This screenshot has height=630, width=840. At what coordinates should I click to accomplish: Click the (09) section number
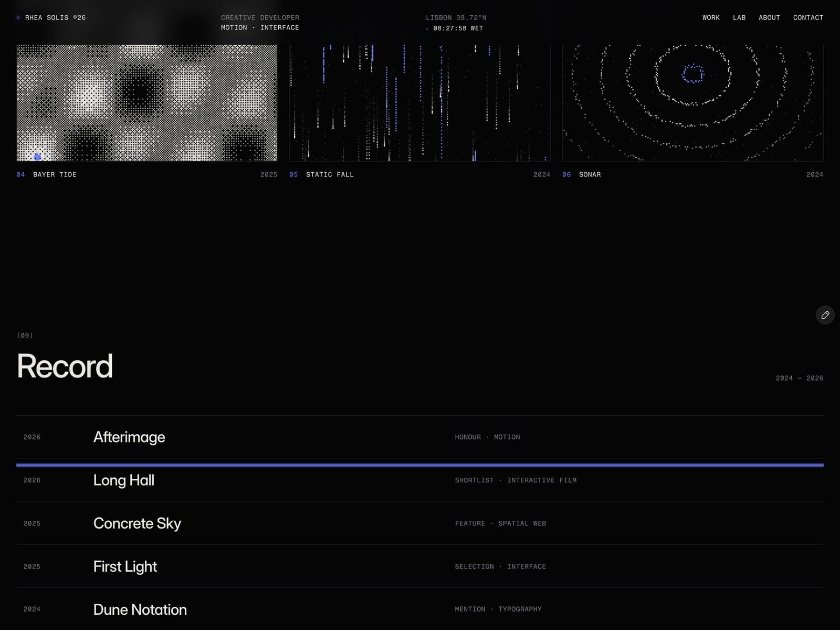[x=25, y=335]
